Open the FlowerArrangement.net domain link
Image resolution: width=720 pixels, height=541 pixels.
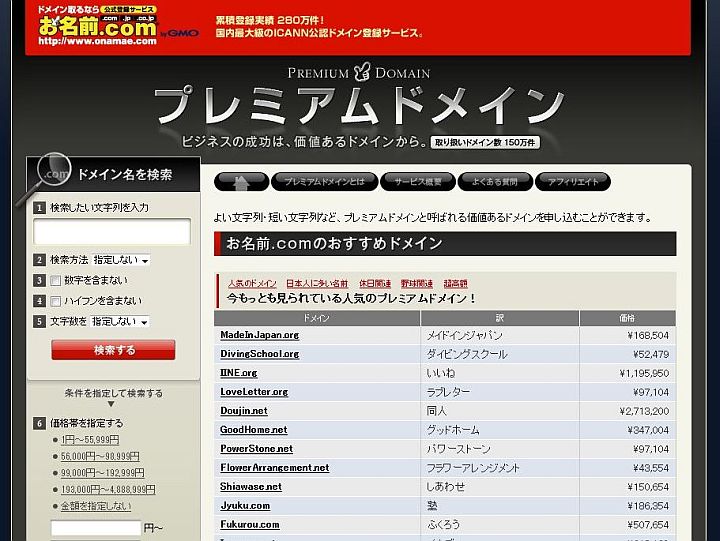pos(275,468)
